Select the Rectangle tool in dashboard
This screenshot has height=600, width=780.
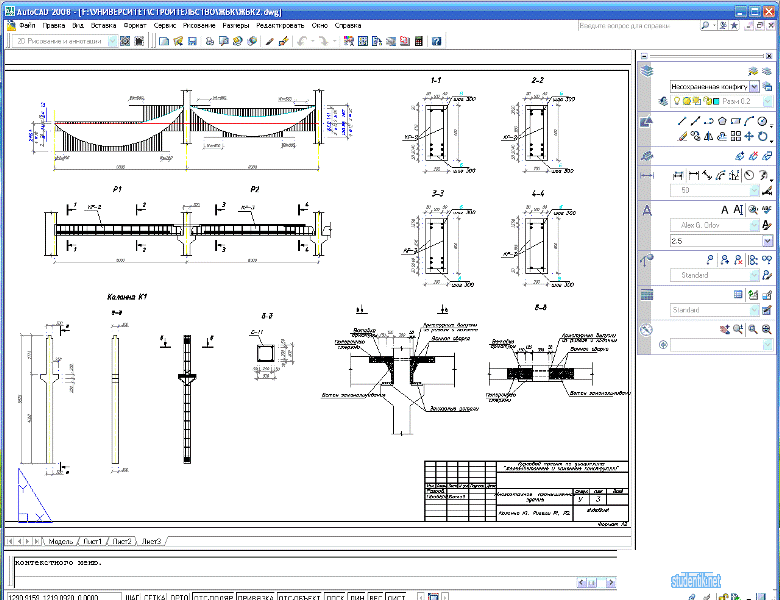[x=736, y=121]
